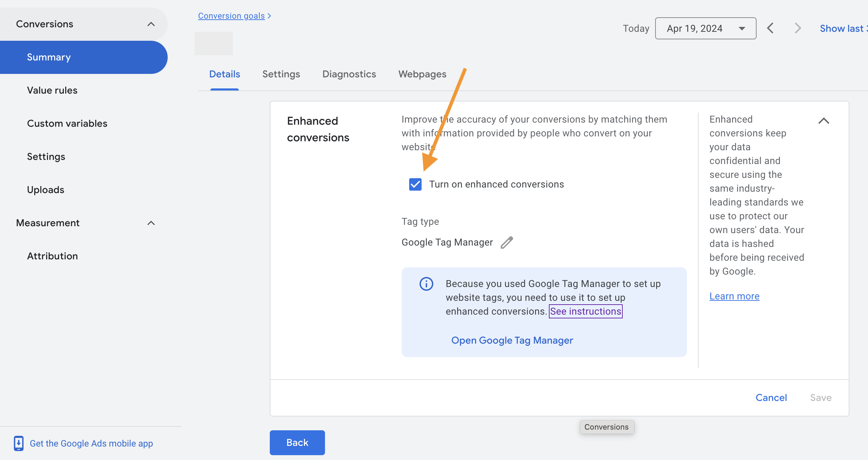This screenshot has height=460, width=868.
Task: Click the mobile app download icon
Action: point(19,443)
